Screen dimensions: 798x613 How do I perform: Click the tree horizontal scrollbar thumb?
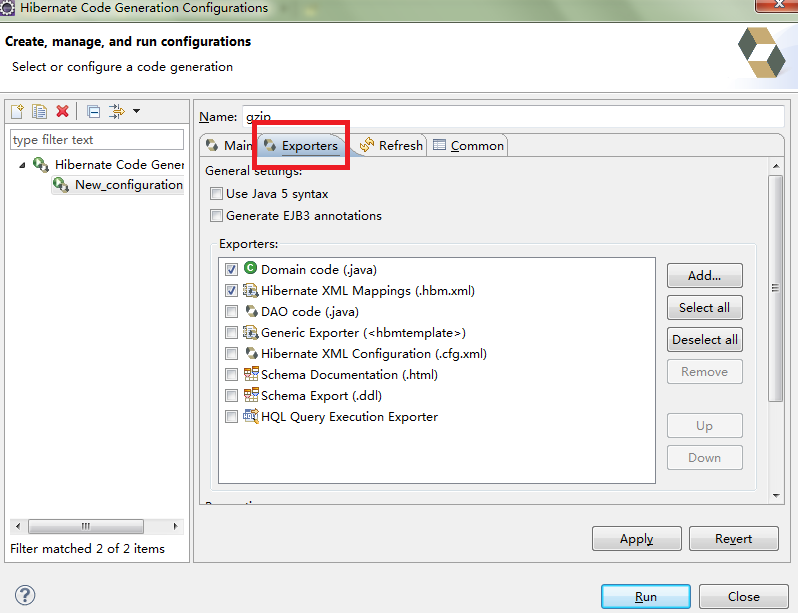(86, 526)
